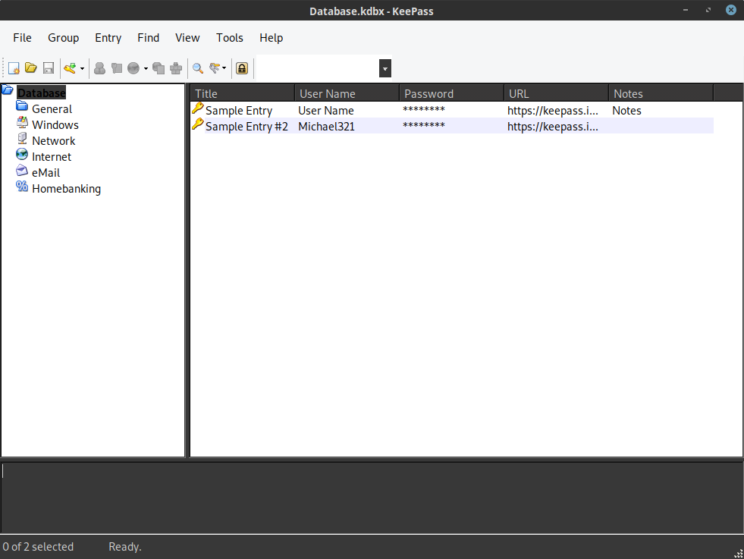Click the eMail envelope icon
Image resolution: width=744 pixels, height=559 pixels.
click(x=22, y=170)
